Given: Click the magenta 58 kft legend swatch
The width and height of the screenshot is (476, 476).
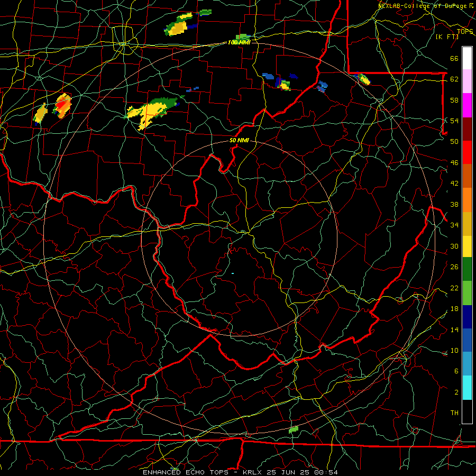Looking at the screenshot, I should click(x=467, y=105).
